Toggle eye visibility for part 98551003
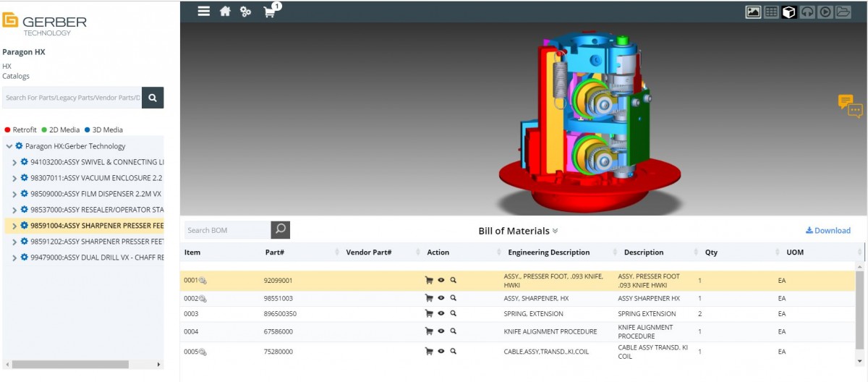This screenshot has height=382, width=868. [441, 298]
